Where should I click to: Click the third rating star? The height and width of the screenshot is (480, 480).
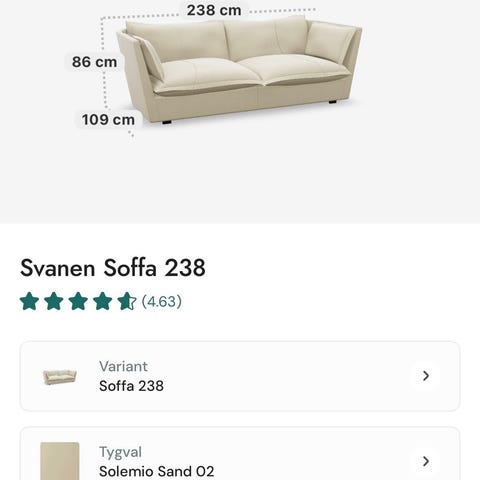(x=78, y=301)
